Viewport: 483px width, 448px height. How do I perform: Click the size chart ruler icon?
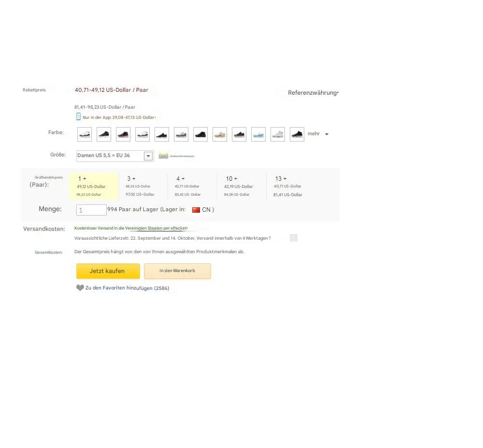163,156
